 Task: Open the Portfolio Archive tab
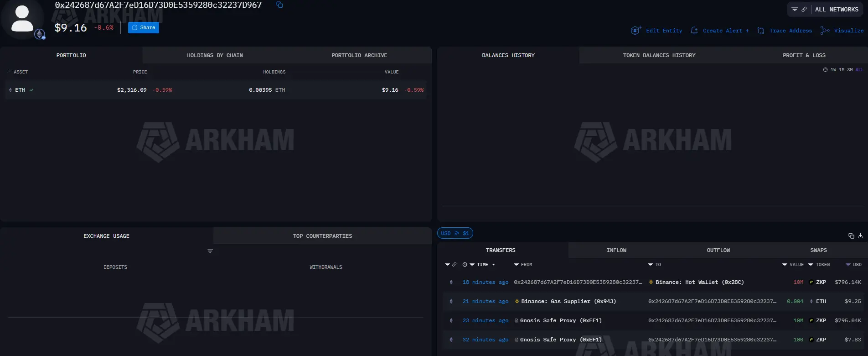359,55
